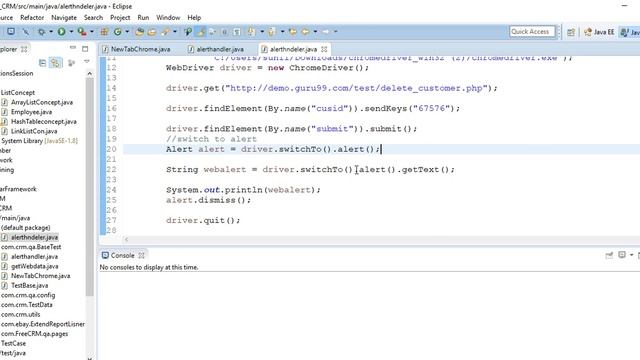Viewport: 640px width, 360px height.
Task: Select com.ebay.ExtendReportLisner package
Action: (x=42, y=324)
